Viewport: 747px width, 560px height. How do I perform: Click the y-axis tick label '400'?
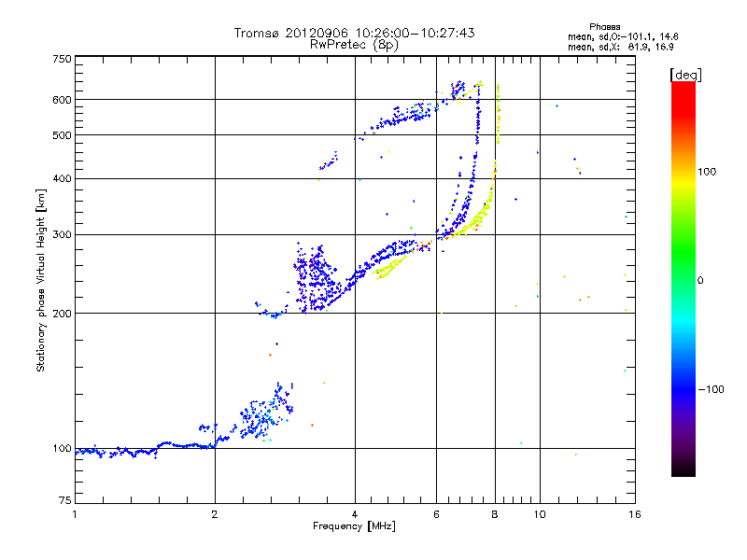(x=62, y=178)
